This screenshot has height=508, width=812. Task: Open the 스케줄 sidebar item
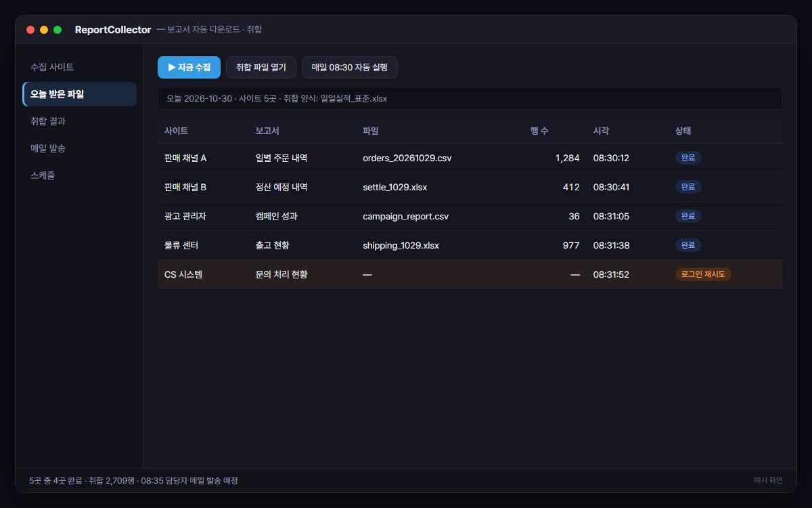click(80, 175)
